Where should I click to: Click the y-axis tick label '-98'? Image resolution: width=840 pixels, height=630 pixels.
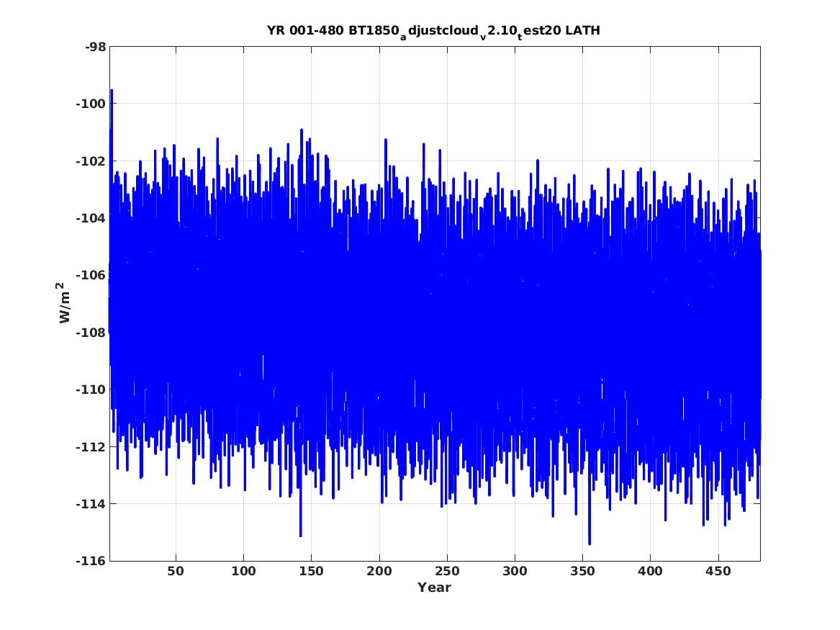pyautogui.click(x=95, y=47)
